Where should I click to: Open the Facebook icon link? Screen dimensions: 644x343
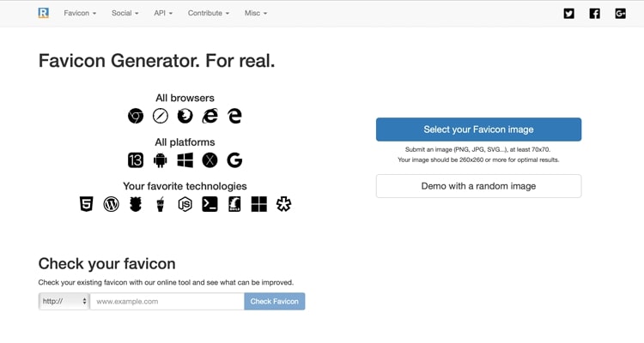595,14
